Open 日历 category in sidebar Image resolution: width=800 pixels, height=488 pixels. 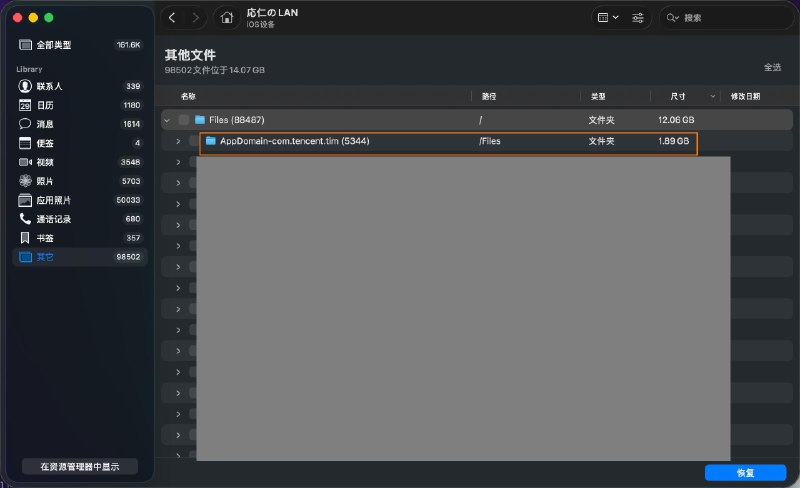pos(80,105)
